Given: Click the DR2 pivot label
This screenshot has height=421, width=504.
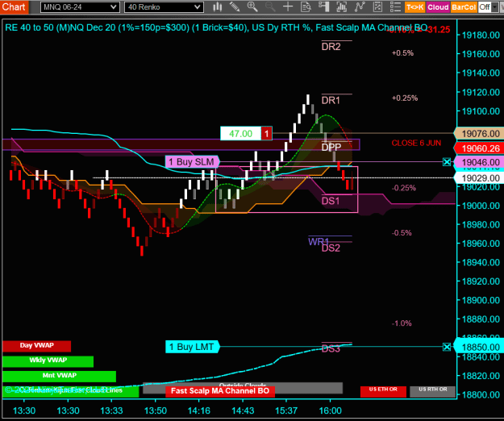Looking at the screenshot, I should point(331,47).
